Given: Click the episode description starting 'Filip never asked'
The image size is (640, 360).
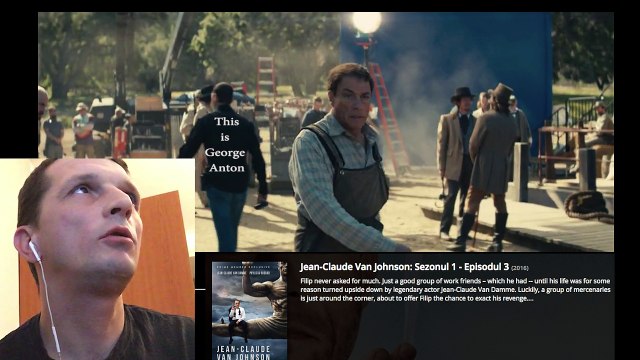Looking at the screenshot, I should (x=455, y=289).
